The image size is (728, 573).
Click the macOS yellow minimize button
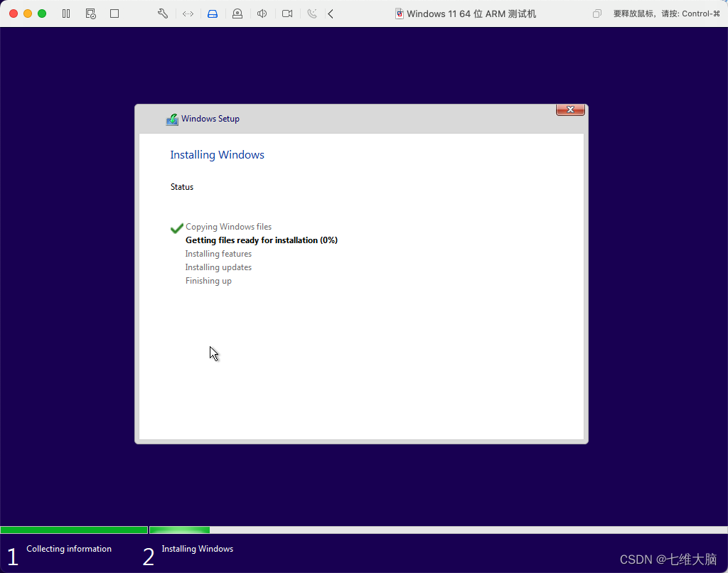click(x=28, y=14)
